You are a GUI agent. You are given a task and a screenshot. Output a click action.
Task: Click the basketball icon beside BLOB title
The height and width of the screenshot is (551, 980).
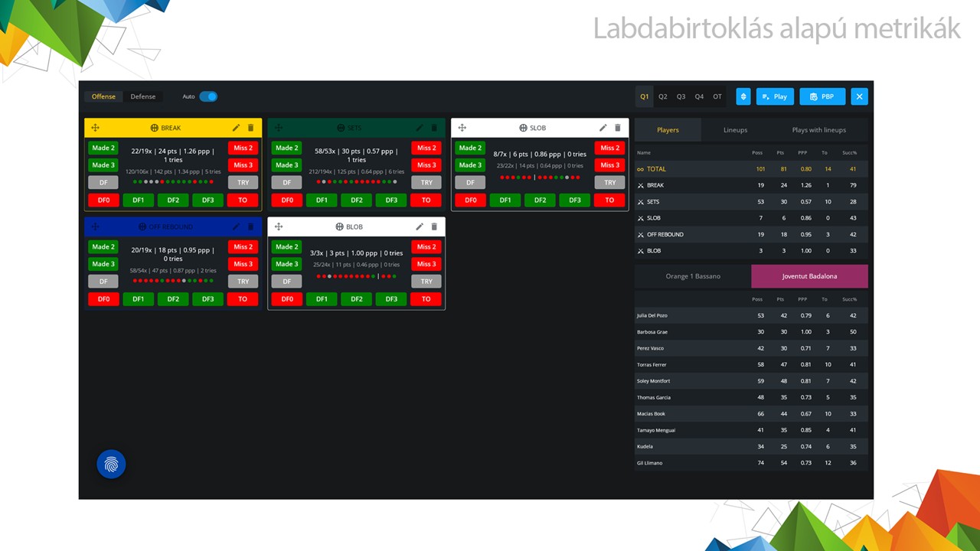(x=339, y=227)
